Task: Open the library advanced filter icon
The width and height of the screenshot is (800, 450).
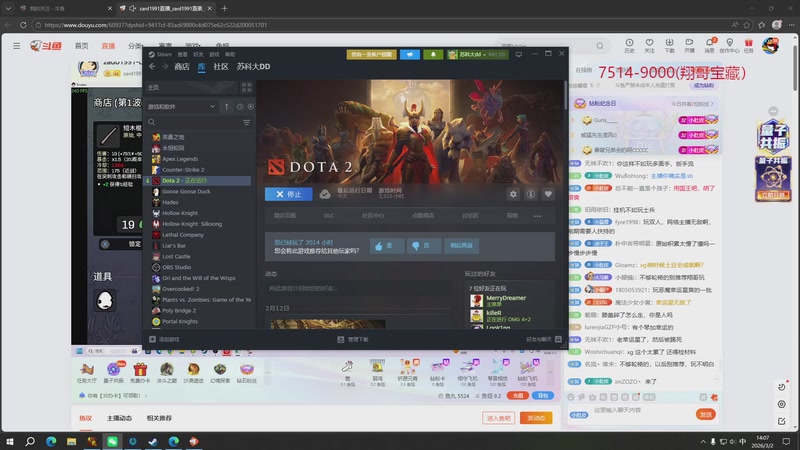Action: [x=246, y=122]
